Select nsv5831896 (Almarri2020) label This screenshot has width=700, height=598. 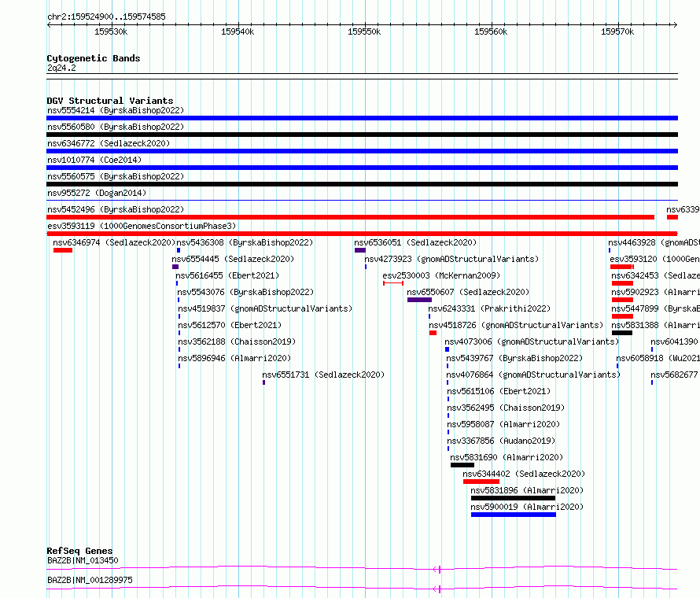click(x=527, y=490)
